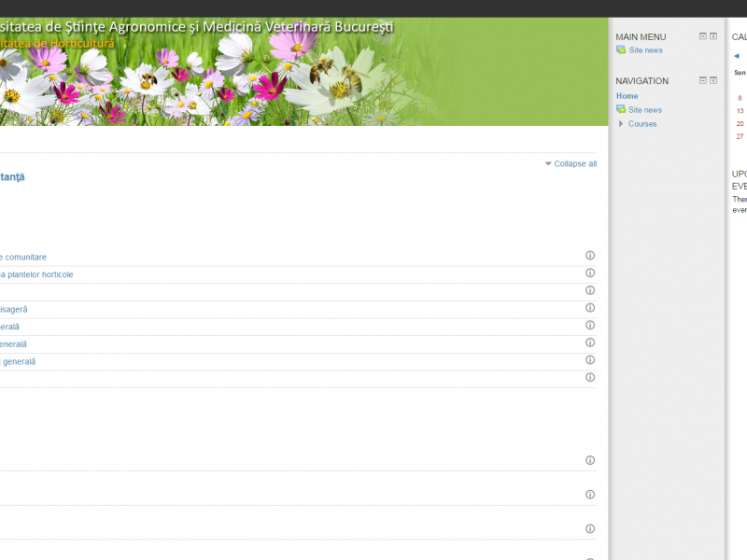Dock the Navigation block
This screenshot has height=560, width=747.
[x=713, y=80]
